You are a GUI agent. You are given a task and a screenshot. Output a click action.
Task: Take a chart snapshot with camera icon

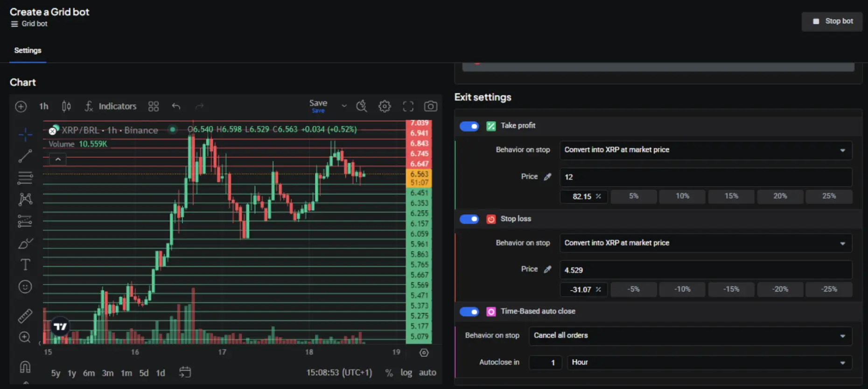point(431,106)
